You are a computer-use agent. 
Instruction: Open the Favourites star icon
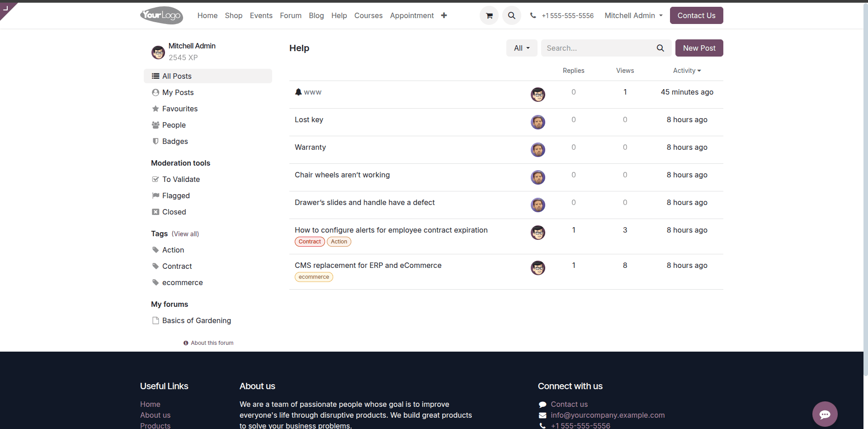coord(156,109)
